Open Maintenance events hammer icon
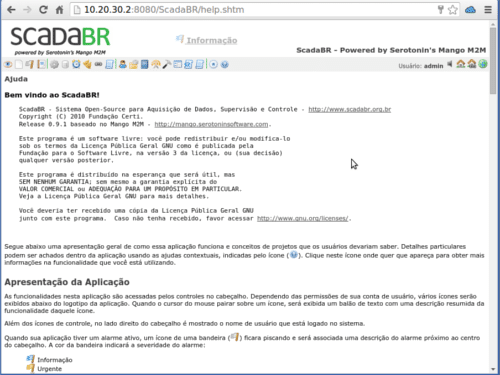Viewport: 500px width, 375px height. tap(167, 64)
